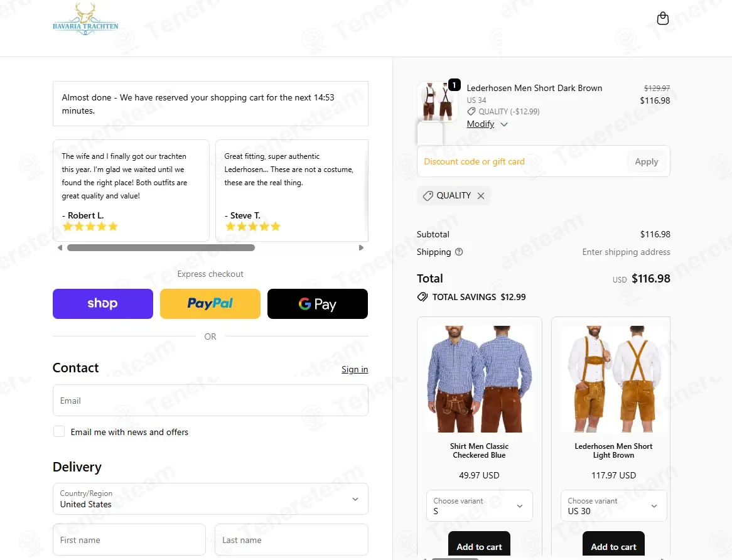The width and height of the screenshot is (732, 560).
Task: Click the 'Enter shipping address' text
Action: [x=626, y=252]
